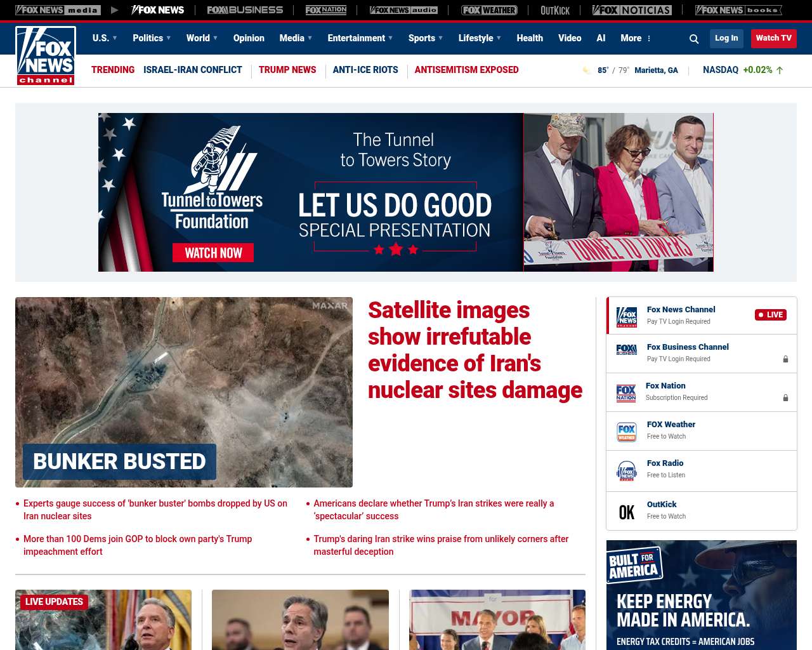Click the Fox News Channel logo
Screen dimensions: 812x650
click(x=46, y=56)
